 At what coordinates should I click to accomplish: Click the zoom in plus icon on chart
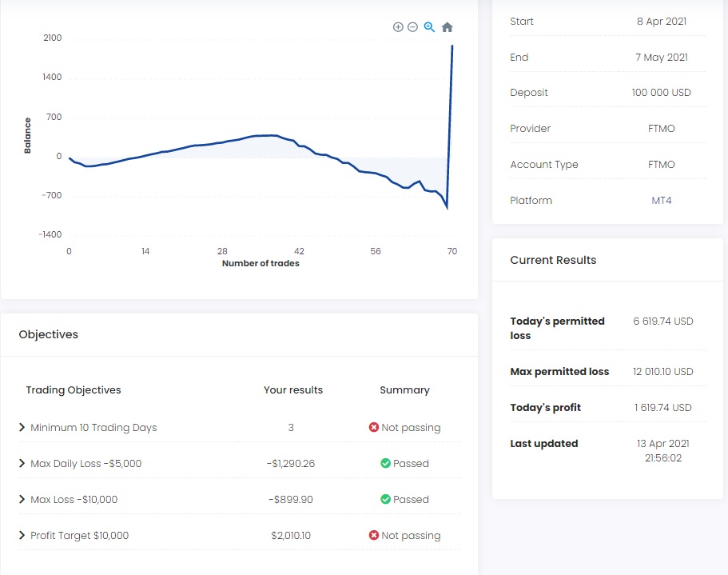pos(398,27)
